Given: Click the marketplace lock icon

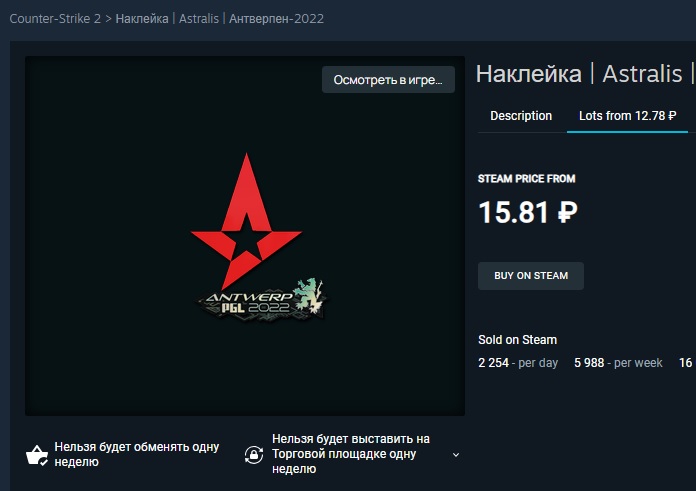Looking at the screenshot, I should 254,455.
